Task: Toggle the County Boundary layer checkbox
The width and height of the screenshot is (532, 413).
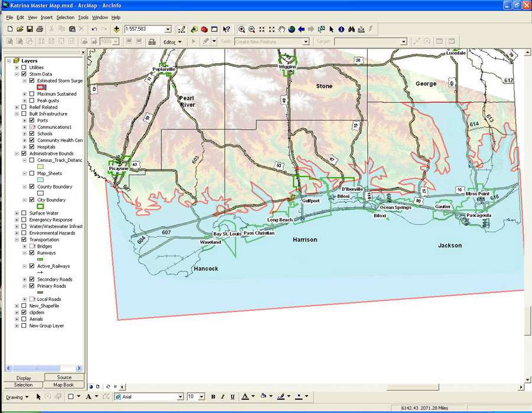Action: pos(32,187)
